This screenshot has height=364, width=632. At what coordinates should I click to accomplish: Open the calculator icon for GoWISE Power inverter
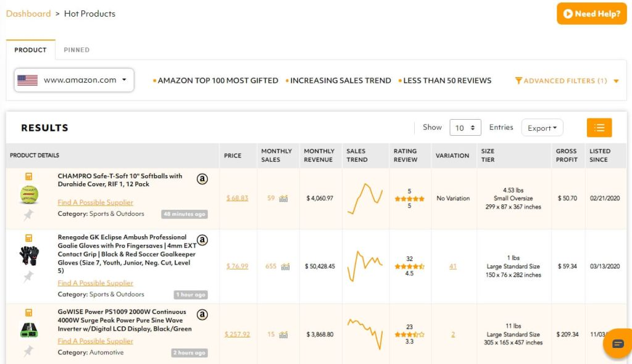(x=28, y=312)
